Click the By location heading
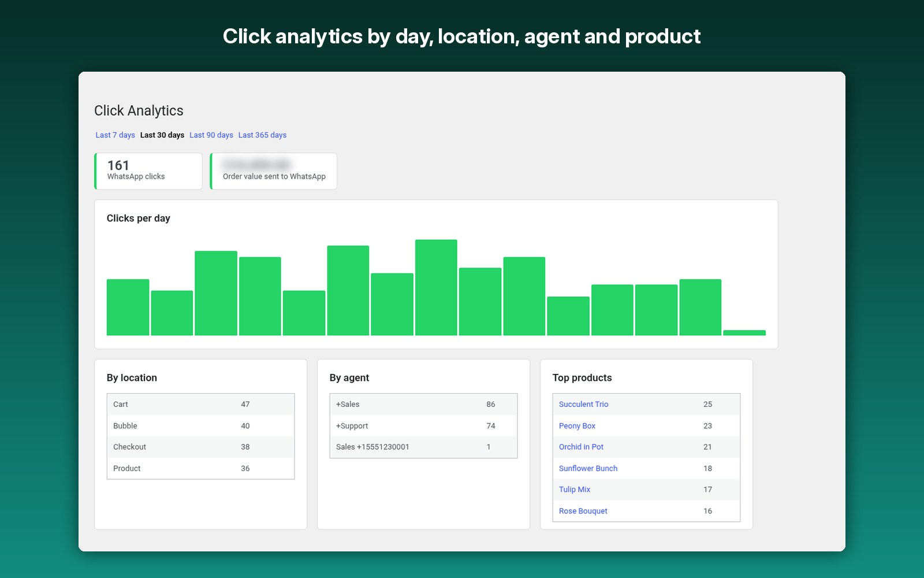Image resolution: width=924 pixels, height=578 pixels. coord(132,378)
